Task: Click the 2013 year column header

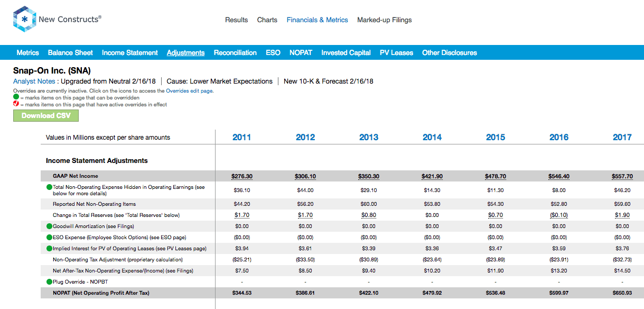Action: pos(369,137)
